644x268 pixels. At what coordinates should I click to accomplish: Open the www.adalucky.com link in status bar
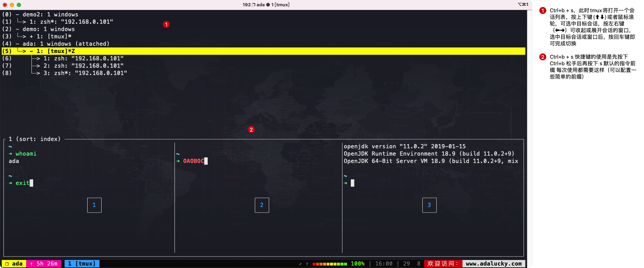point(494,264)
